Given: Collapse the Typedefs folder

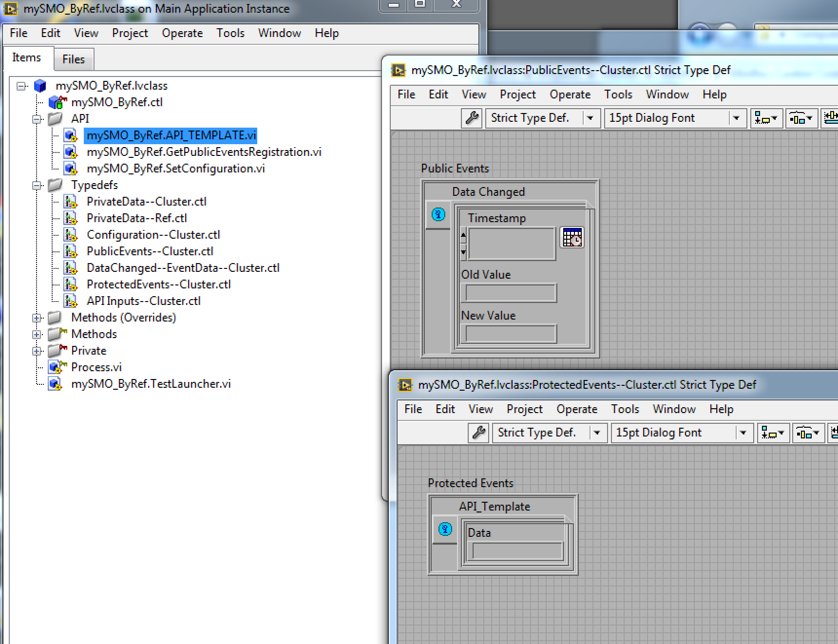Looking at the screenshot, I should pos(37,186).
